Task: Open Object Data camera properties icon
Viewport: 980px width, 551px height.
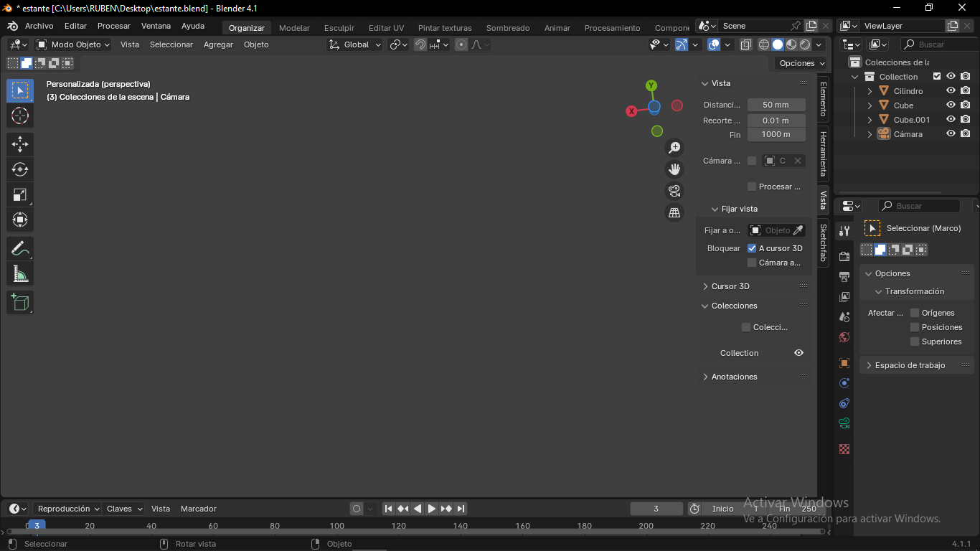Action: coord(844,423)
